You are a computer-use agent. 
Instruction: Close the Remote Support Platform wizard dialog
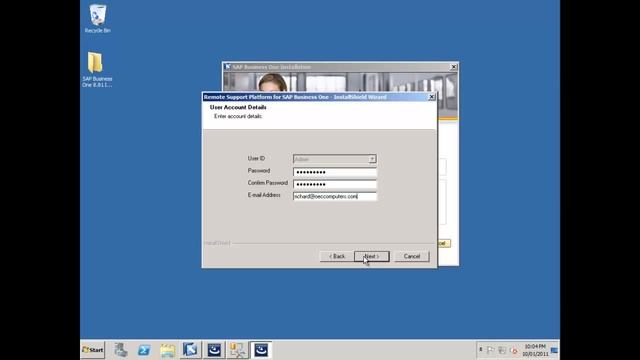tap(431, 97)
